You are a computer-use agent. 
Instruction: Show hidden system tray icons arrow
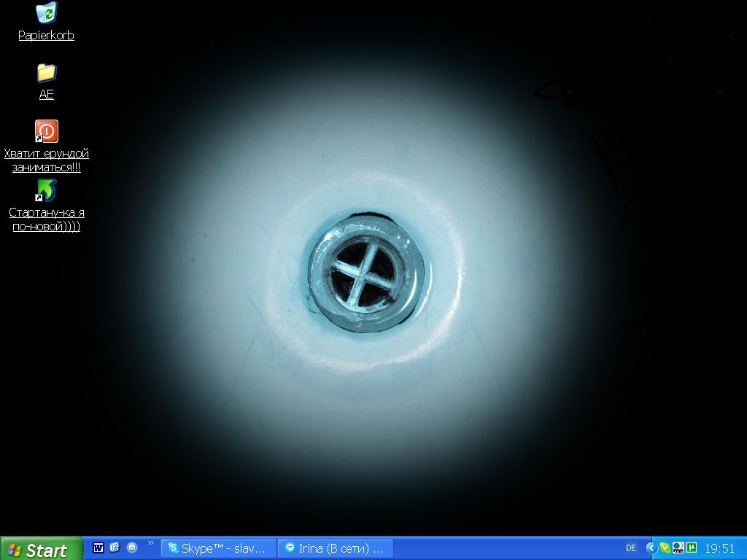tap(651, 548)
